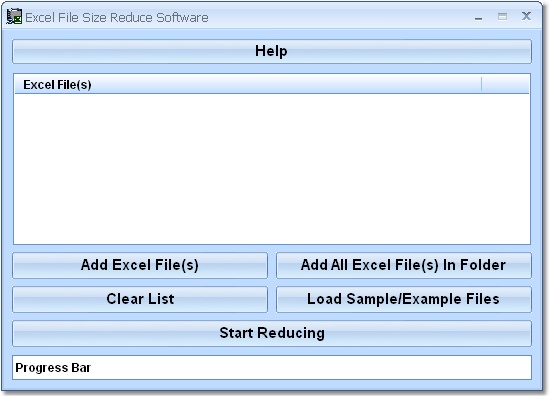Click the Progress Bar field
550x398 pixels.
pos(272,367)
